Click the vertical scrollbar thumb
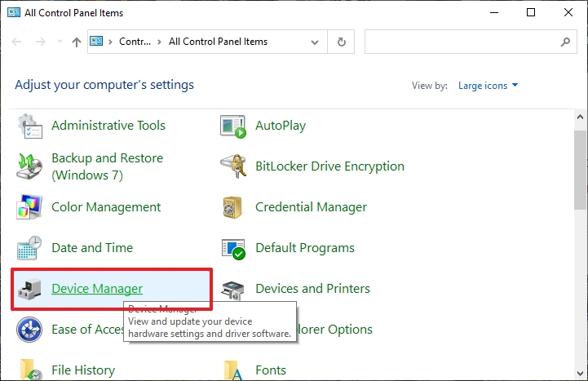The height and width of the screenshot is (381, 588). tap(581, 170)
